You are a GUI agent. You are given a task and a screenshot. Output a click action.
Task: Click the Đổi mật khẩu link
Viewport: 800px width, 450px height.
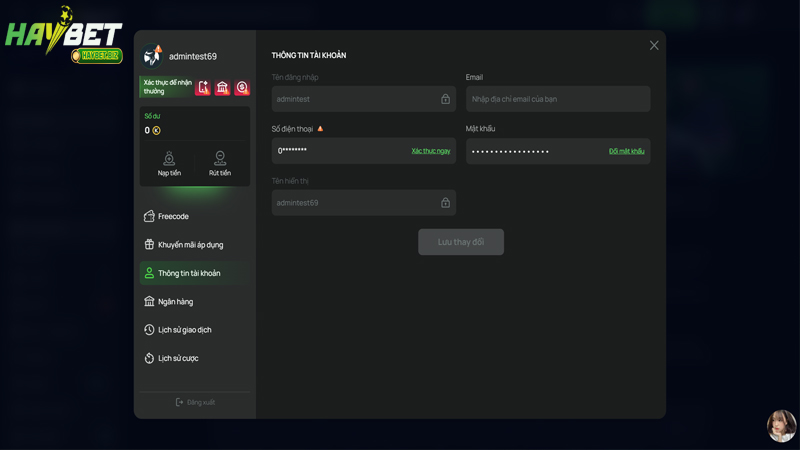626,151
